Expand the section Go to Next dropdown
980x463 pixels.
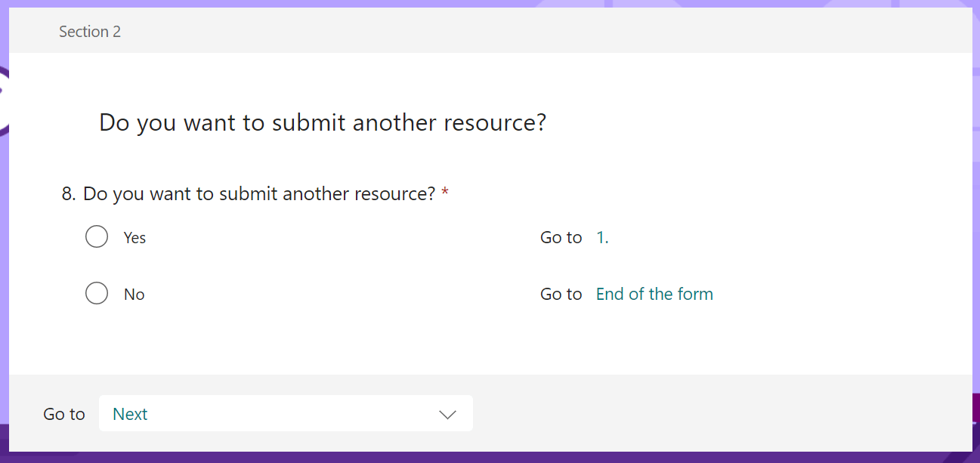286,413
